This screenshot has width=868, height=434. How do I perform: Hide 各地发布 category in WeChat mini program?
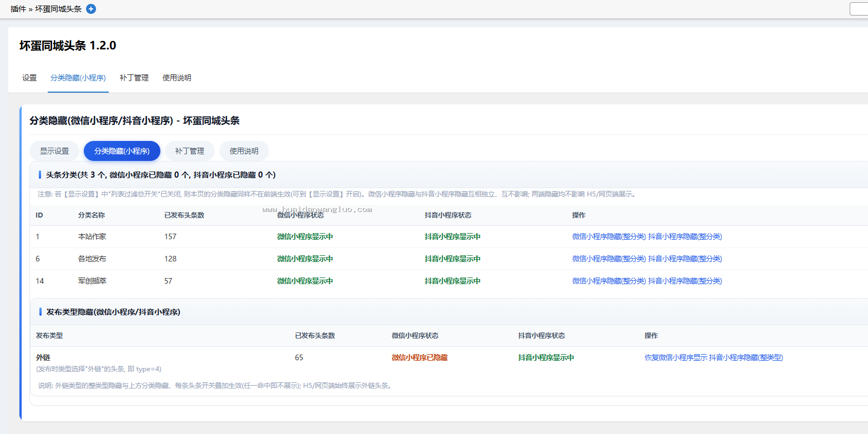609,259
